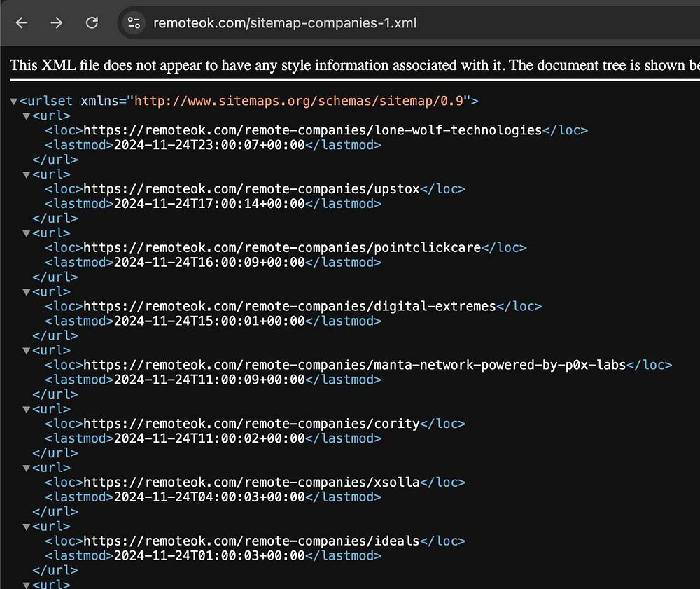
Task: Click the xsolla company URL text
Action: tap(251, 483)
